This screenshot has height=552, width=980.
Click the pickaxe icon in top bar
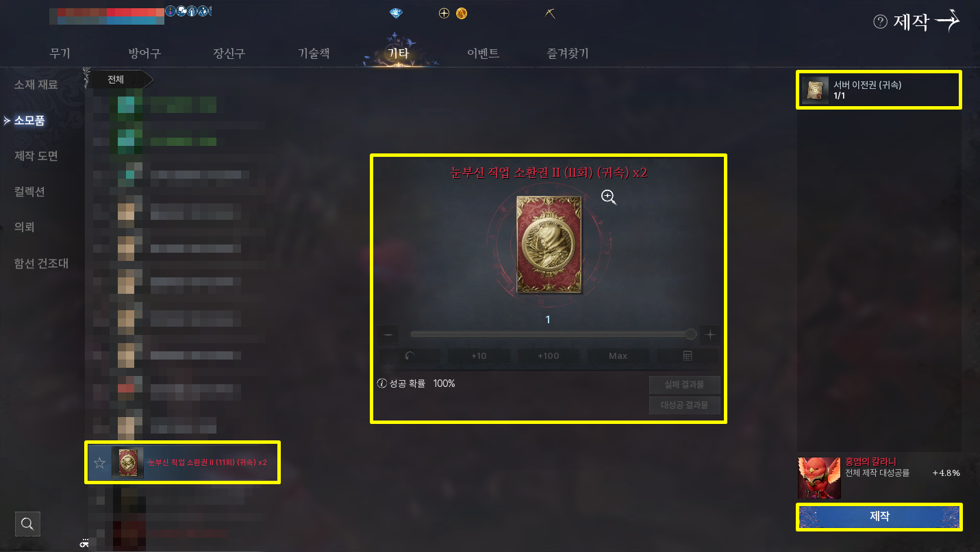click(x=551, y=13)
